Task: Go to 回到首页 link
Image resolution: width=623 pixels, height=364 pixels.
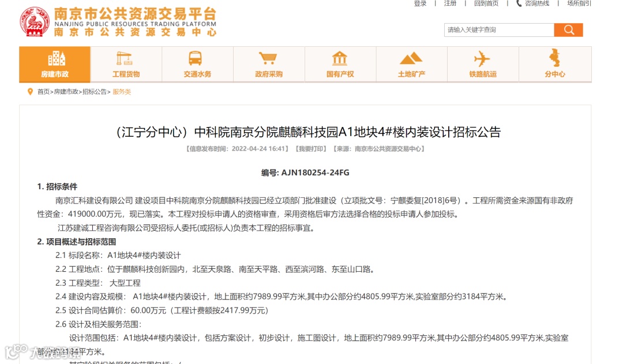Action: click(486, 3)
